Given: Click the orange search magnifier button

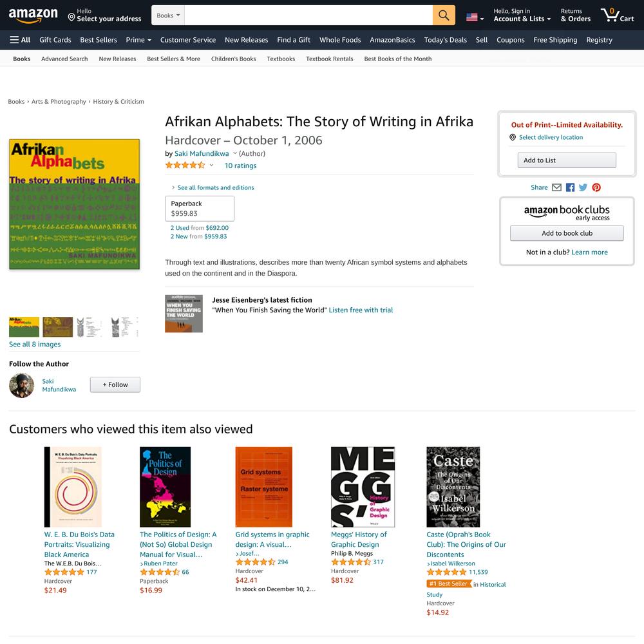Looking at the screenshot, I should pos(444,15).
